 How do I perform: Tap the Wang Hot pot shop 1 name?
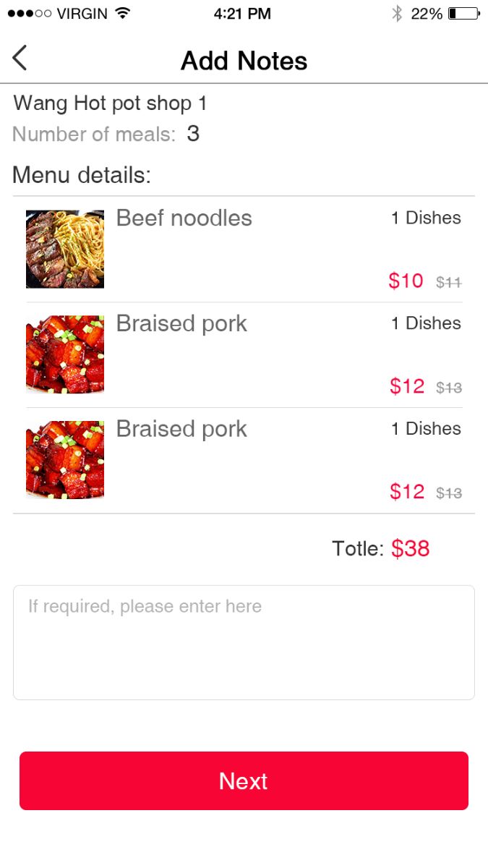110,103
